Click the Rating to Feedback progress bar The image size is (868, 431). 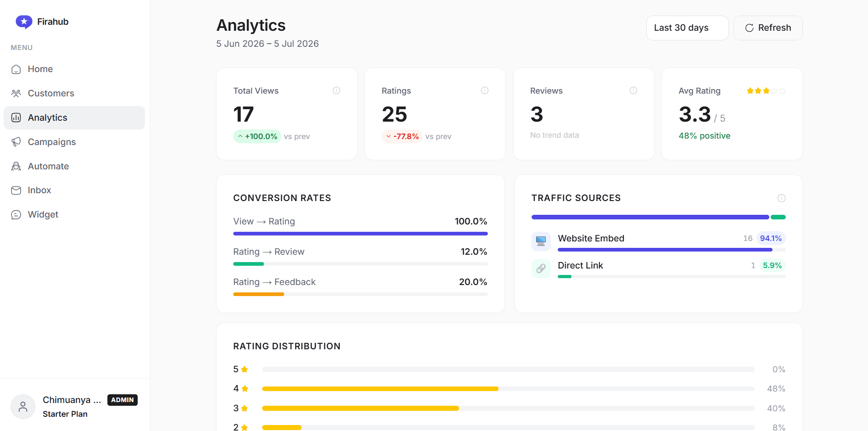[360, 294]
